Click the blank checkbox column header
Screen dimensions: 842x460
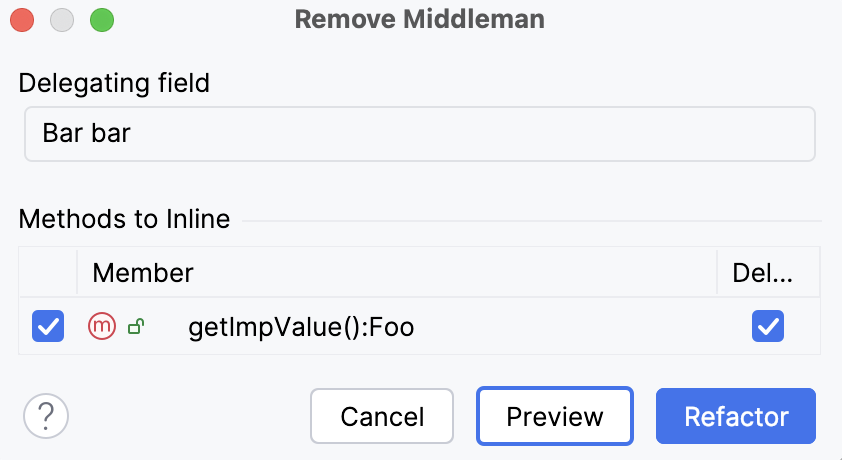[x=48, y=272]
